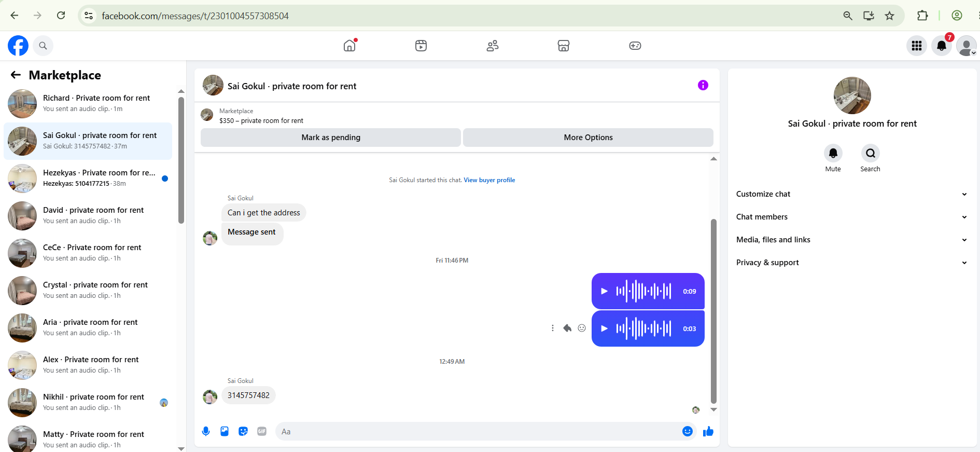Open the GIF picker icon

(262, 431)
